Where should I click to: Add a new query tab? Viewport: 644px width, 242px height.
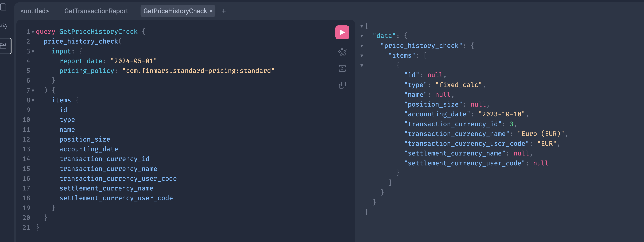coord(223,11)
